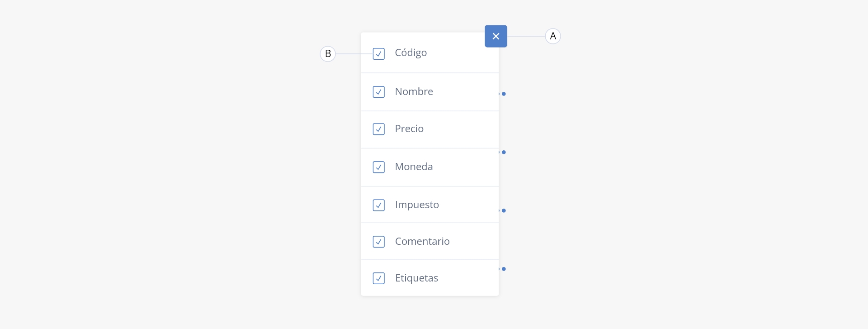Disable the Impuesto column checkbox

[379, 205]
